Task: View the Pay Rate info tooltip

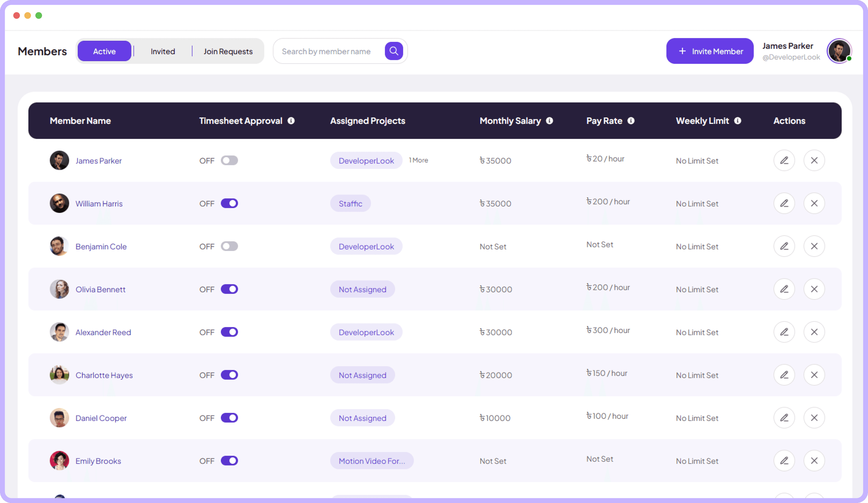Action: tap(631, 121)
